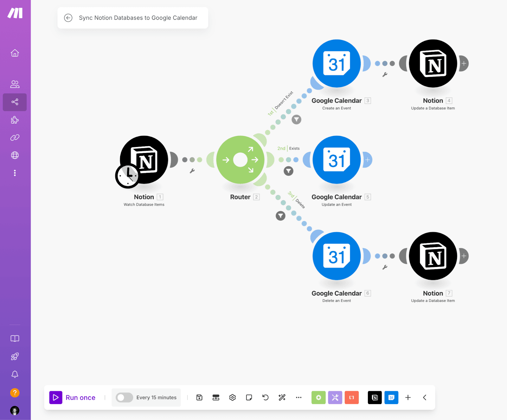This screenshot has width=507, height=420.
Task: Open the Resource hub book icon
Action: 15,339
